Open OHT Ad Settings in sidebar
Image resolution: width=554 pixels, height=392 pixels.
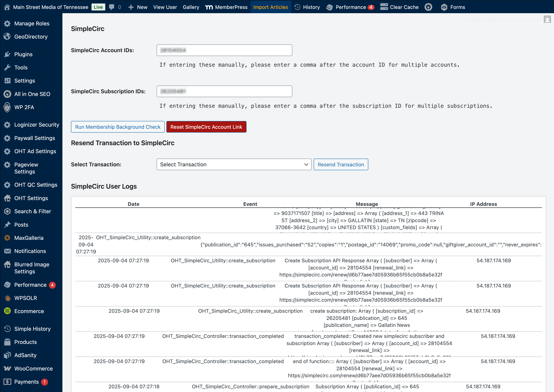coord(35,151)
